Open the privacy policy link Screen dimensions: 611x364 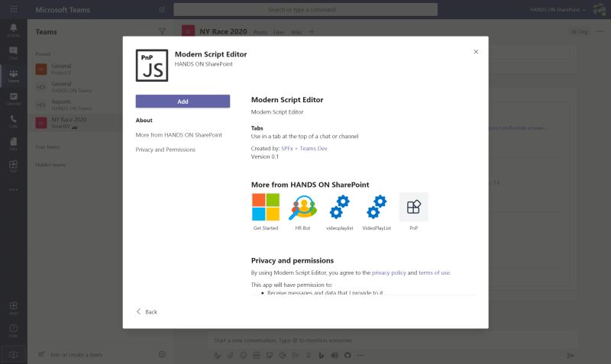[x=389, y=272]
